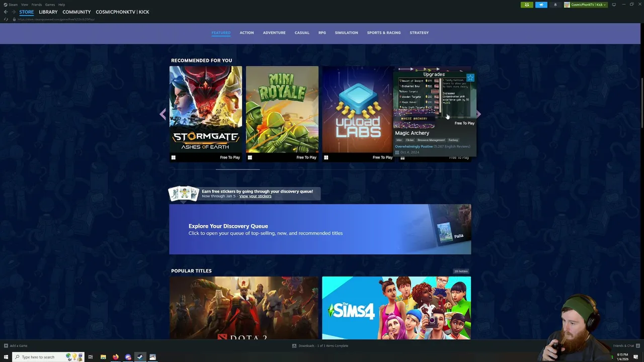Click the stickers icon in discovery banner
644x362 pixels.
pos(184,194)
